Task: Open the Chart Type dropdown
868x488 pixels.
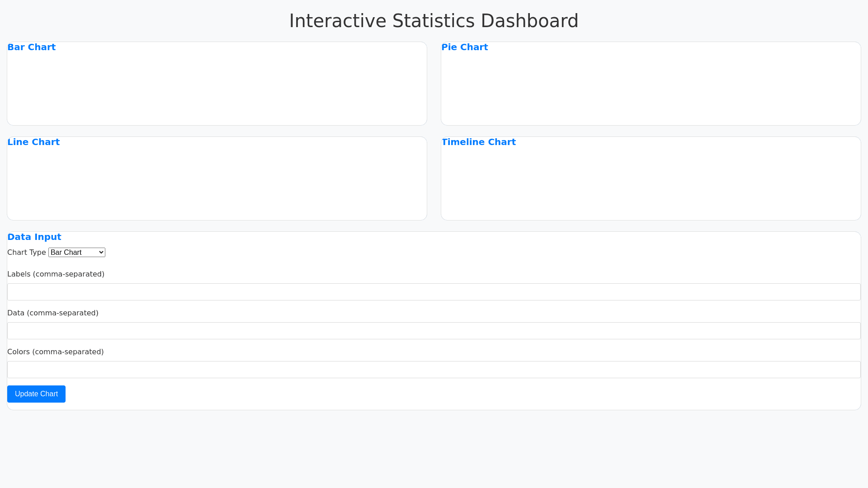Action: point(77,253)
